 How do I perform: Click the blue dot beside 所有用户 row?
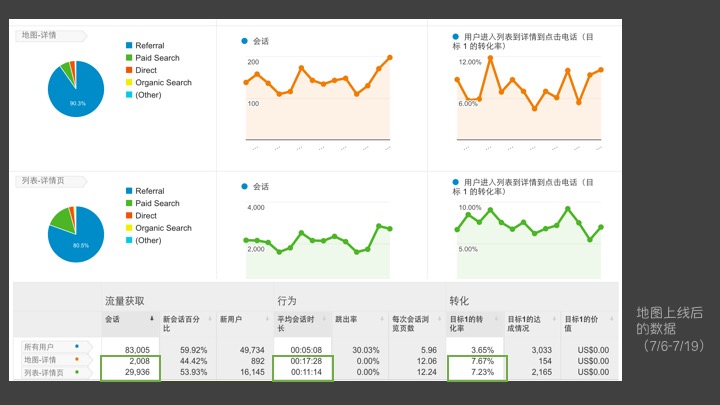point(76,347)
